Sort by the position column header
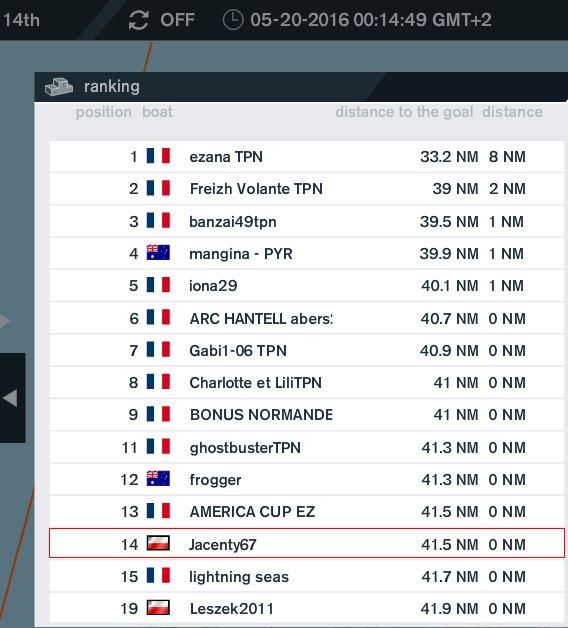Viewport: 568px width, 628px height. pos(104,112)
